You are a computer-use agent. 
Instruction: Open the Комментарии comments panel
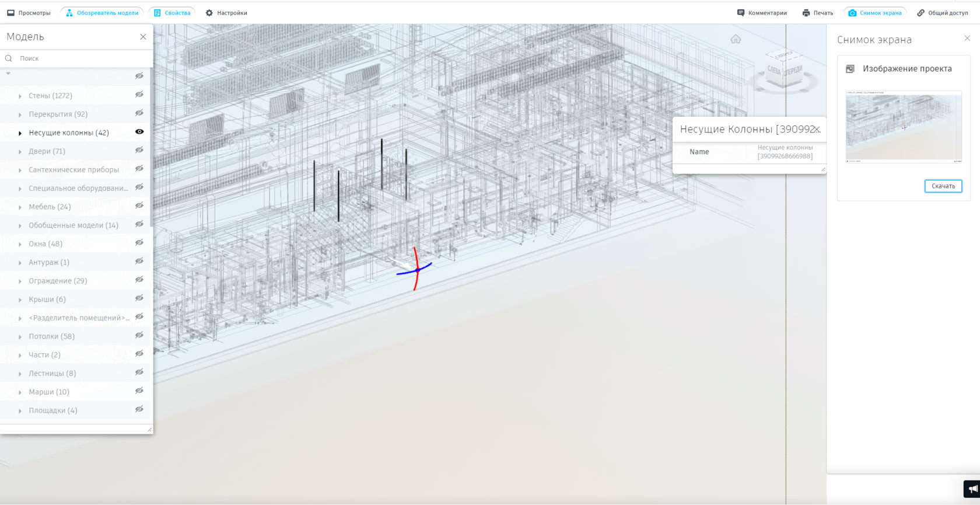coord(762,13)
